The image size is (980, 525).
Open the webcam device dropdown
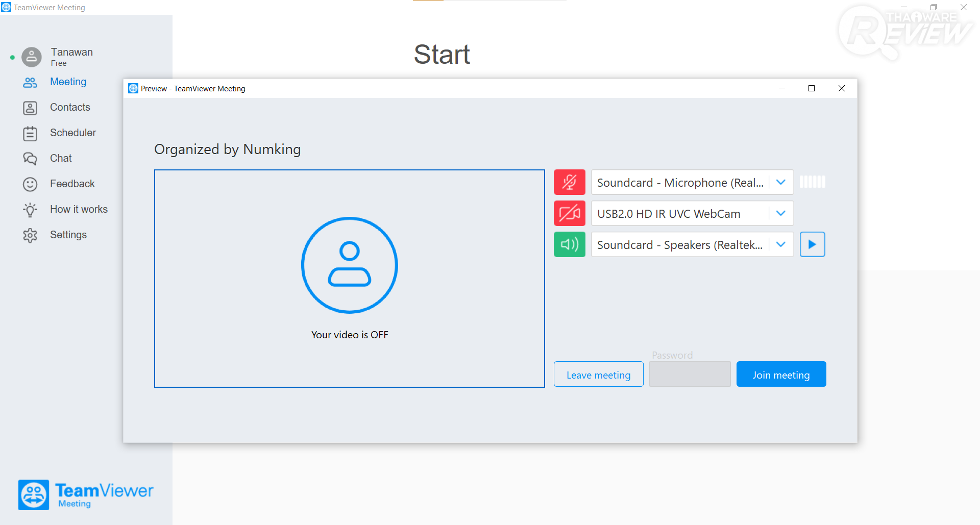tap(692, 213)
